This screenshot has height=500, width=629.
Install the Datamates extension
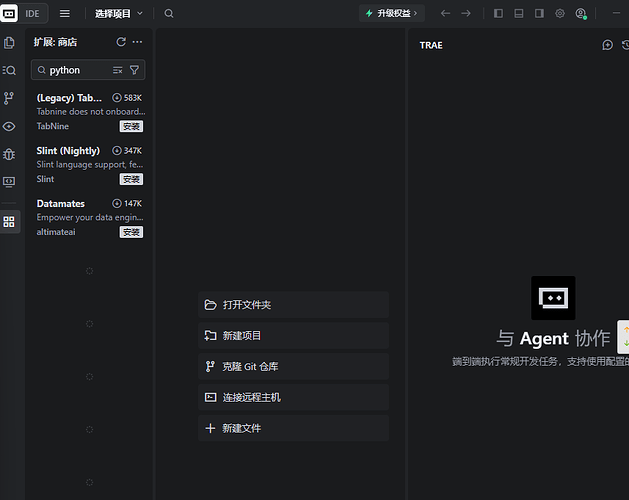[x=131, y=232]
